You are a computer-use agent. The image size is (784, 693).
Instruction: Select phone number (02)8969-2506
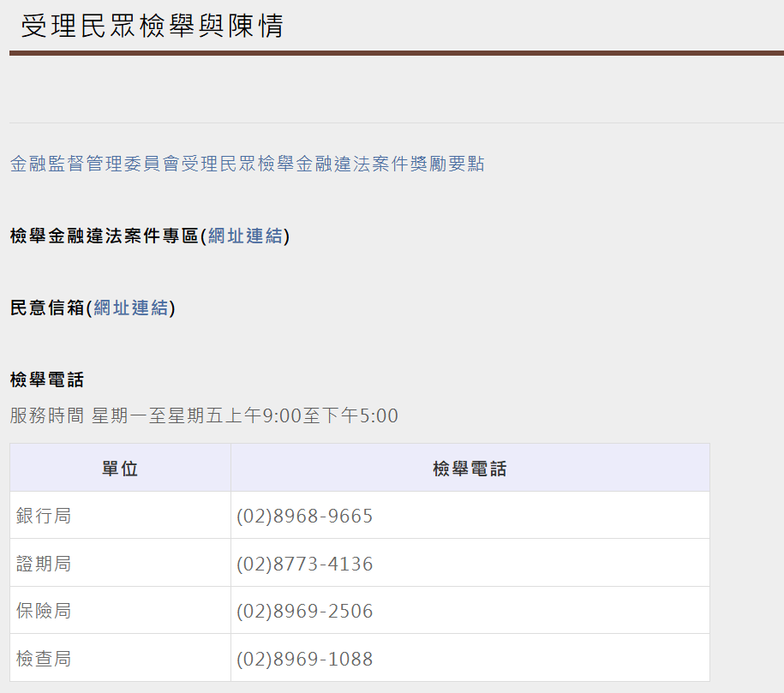tap(304, 611)
